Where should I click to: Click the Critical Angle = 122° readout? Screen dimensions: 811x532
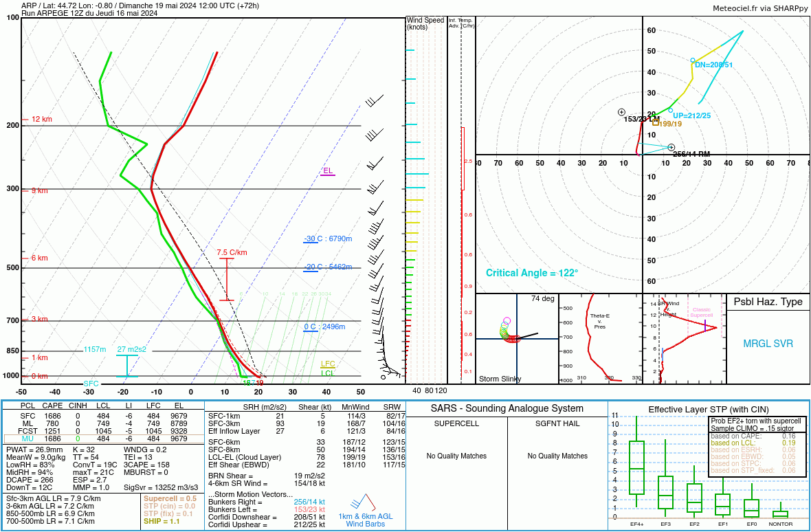click(532, 273)
